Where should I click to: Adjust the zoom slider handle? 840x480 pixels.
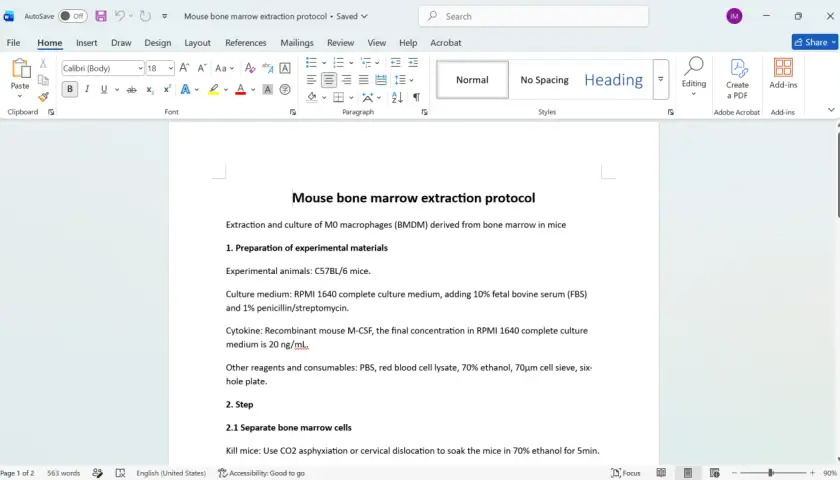[770, 472]
